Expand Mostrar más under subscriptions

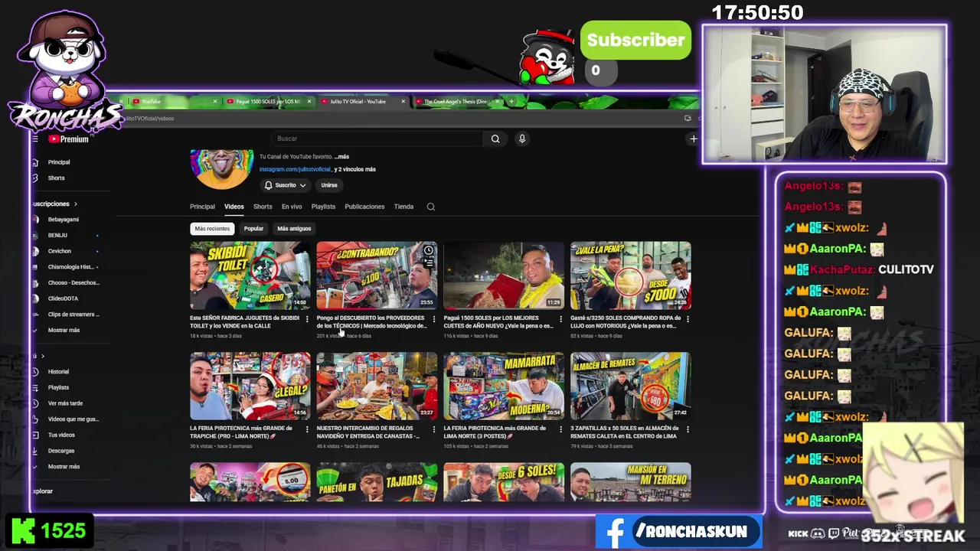pyautogui.click(x=64, y=330)
